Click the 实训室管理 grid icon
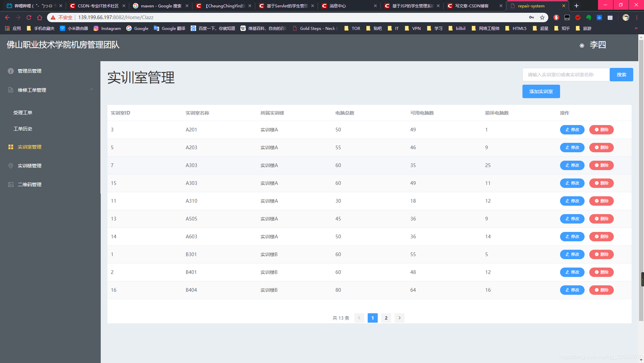Image resolution: width=644 pixels, height=363 pixels. pos(11,147)
